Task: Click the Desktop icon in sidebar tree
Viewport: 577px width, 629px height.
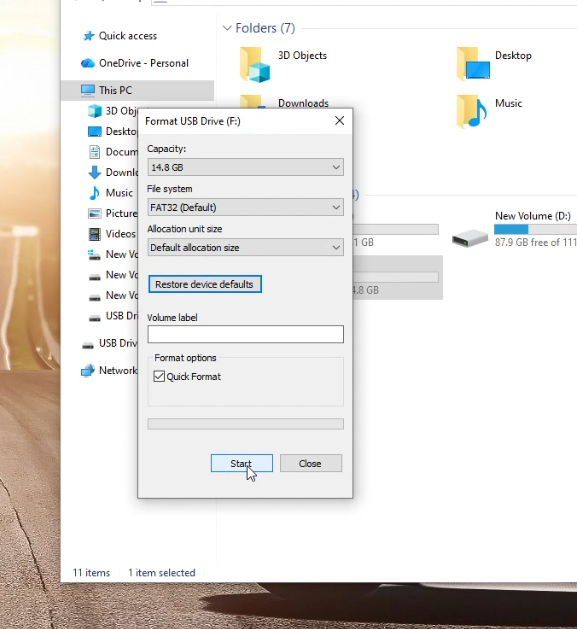Action: [x=95, y=131]
